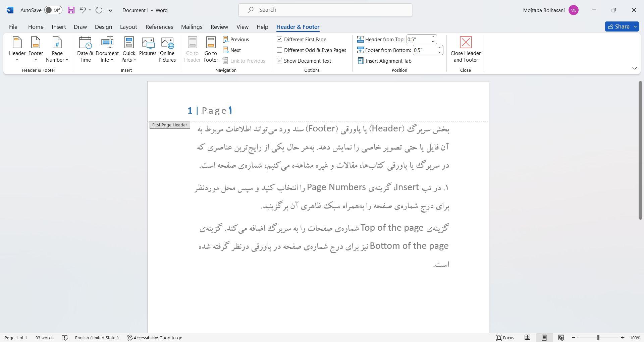Collapse the ribbon with chevron

coord(634,68)
